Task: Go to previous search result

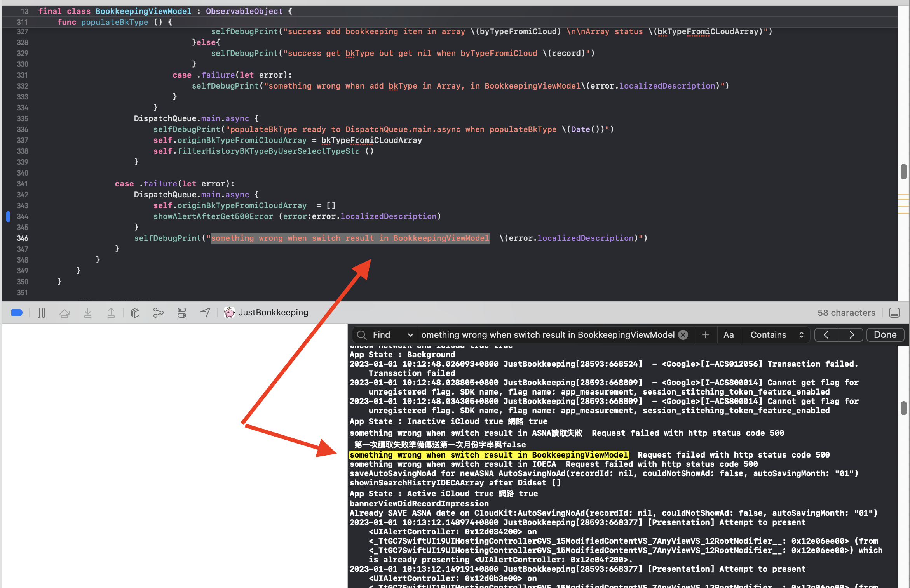Action: coord(826,335)
